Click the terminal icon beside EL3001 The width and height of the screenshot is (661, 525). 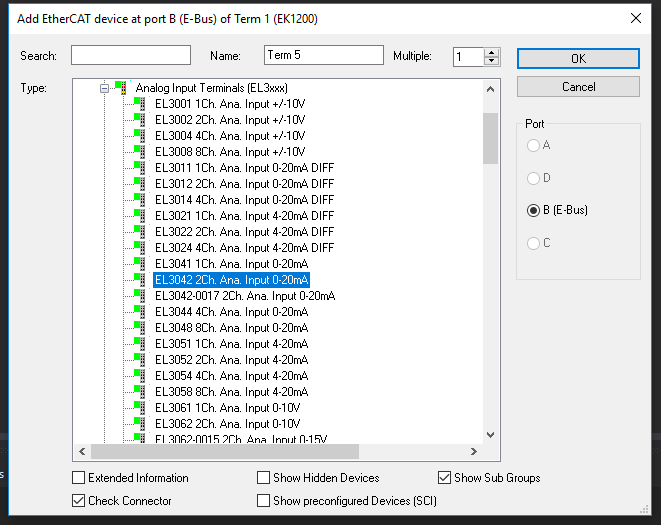[x=140, y=103]
